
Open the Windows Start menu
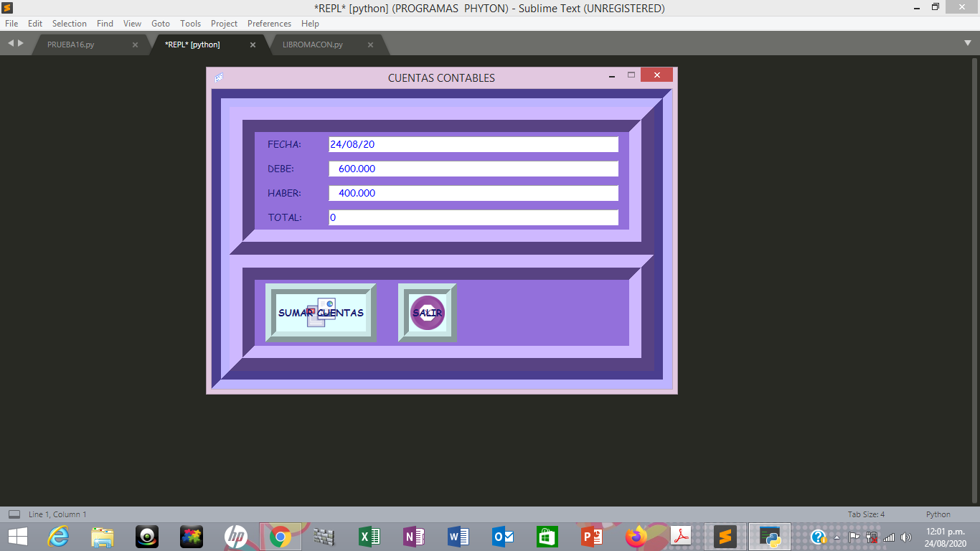click(x=17, y=537)
